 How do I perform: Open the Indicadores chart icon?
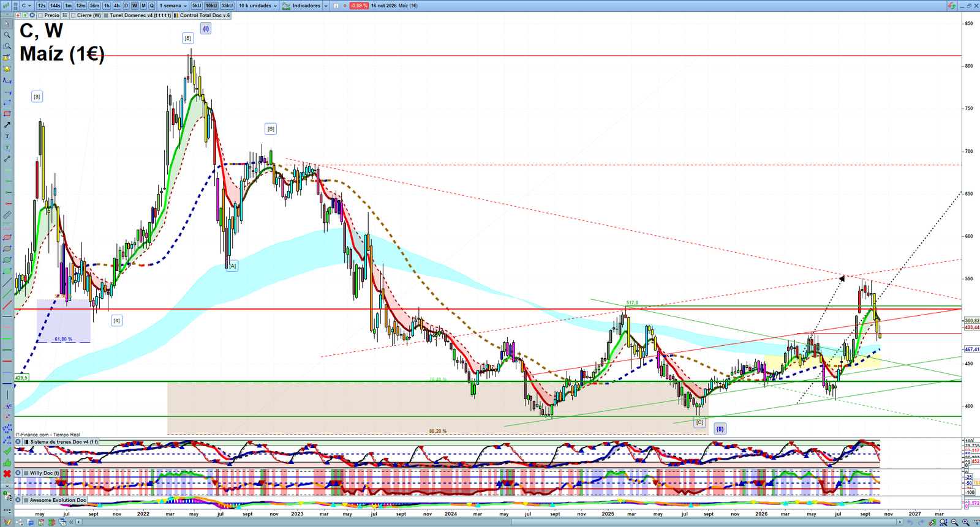click(x=286, y=6)
